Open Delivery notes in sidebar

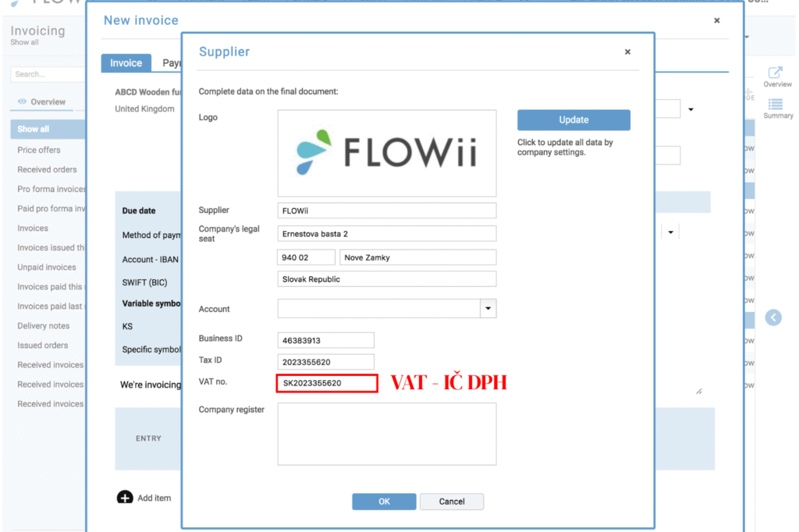44,326
